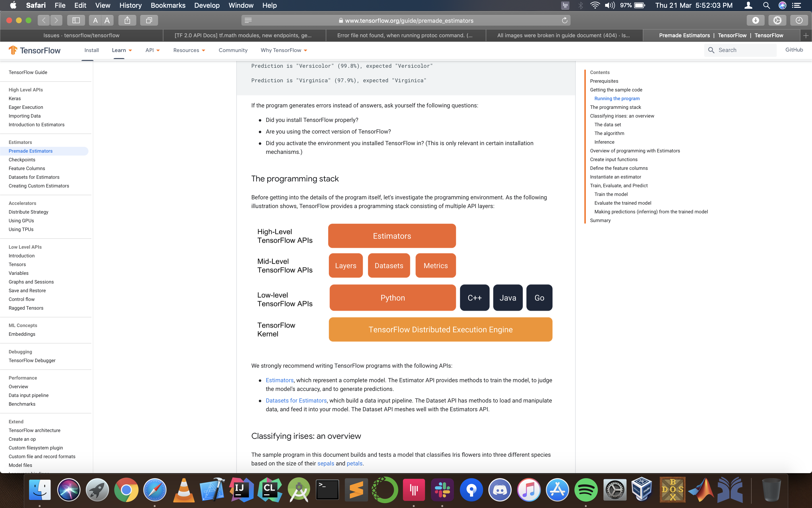Image resolution: width=812 pixels, height=508 pixels.
Task: Increase text size with large A button
Action: [x=107, y=21]
